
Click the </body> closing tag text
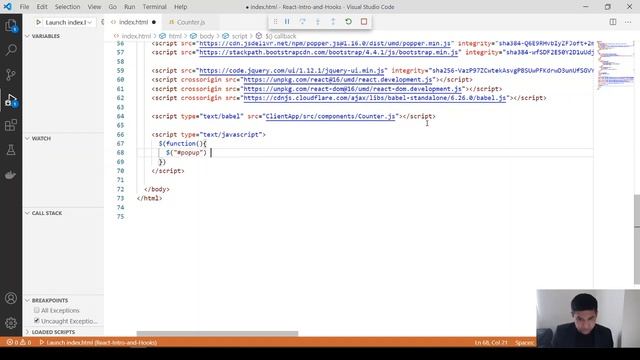coord(157,189)
